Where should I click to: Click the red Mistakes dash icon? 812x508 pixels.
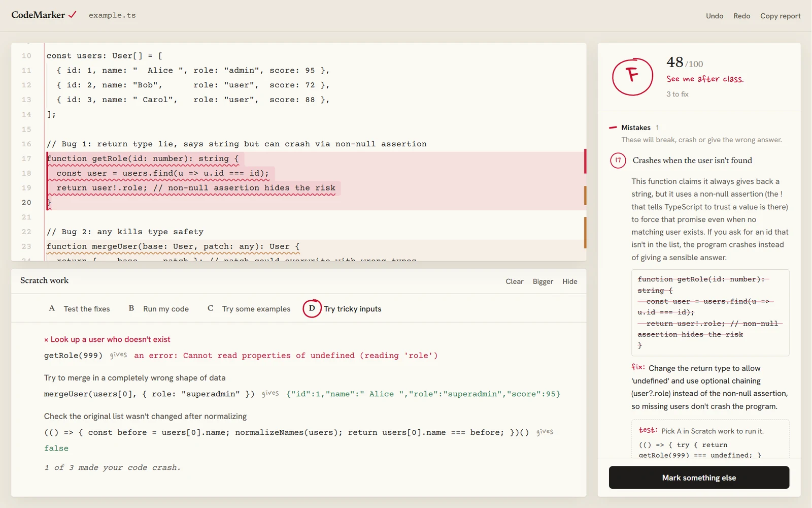pyautogui.click(x=613, y=128)
